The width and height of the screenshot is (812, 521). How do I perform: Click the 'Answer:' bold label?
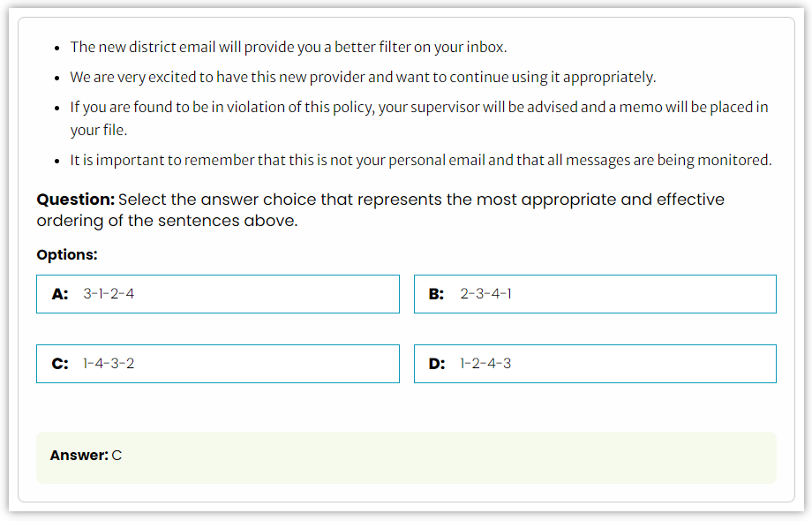pyautogui.click(x=79, y=456)
